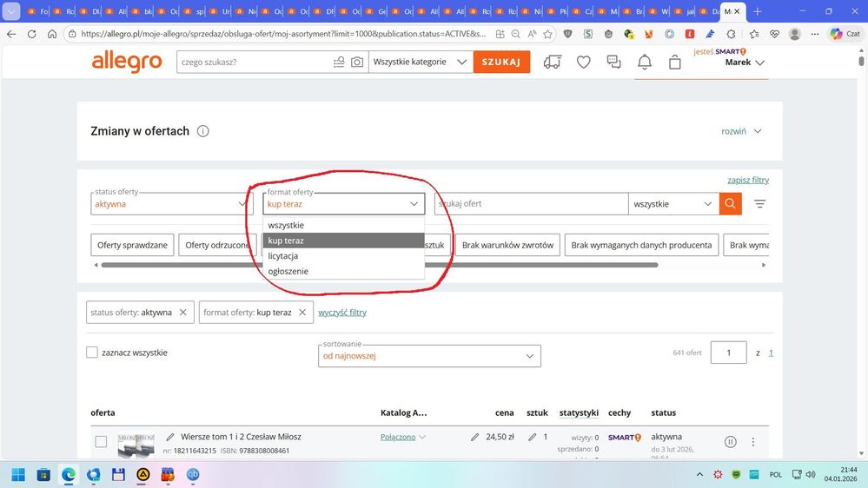Click the orange magnifier filter search button
This screenshot has width=868, height=488.
click(731, 204)
